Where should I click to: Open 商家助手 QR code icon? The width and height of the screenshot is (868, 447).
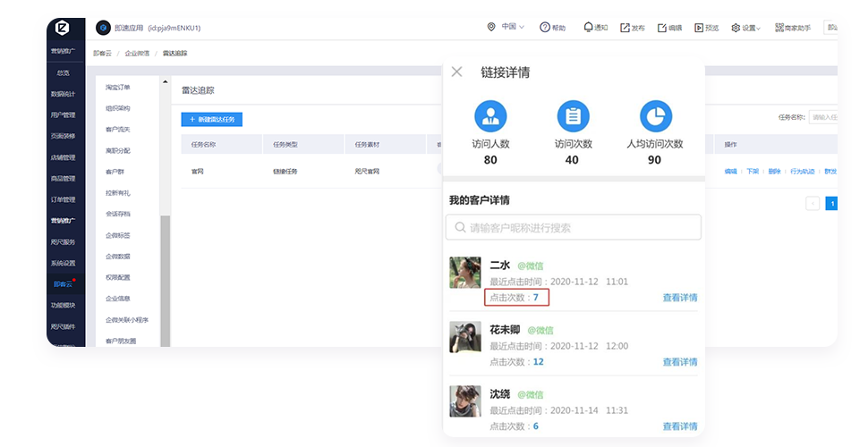pyautogui.click(x=779, y=28)
